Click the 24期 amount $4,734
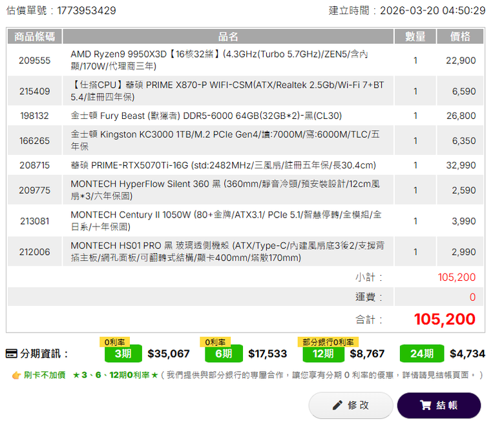The image size is (504, 437). point(467,354)
